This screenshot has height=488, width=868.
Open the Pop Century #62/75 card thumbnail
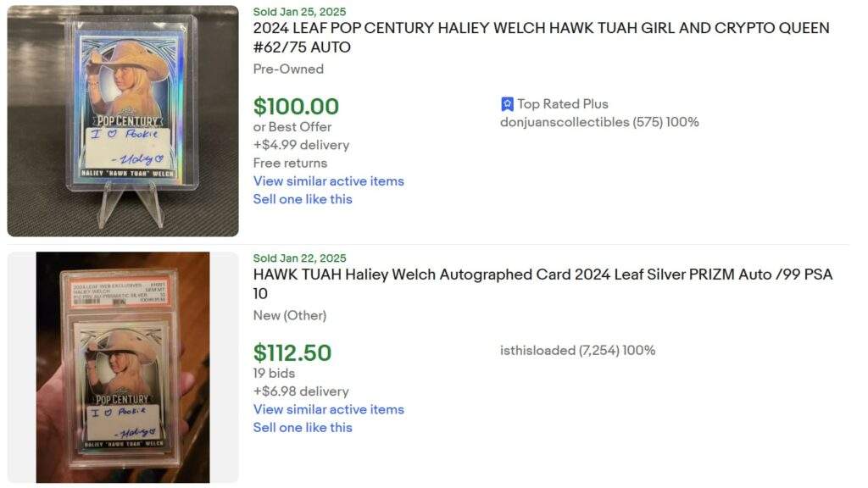123,121
